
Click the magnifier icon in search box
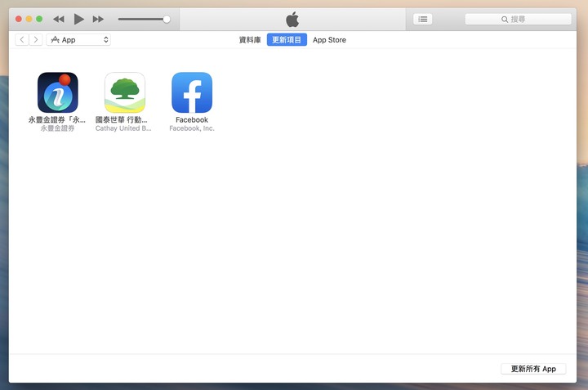[505, 20]
